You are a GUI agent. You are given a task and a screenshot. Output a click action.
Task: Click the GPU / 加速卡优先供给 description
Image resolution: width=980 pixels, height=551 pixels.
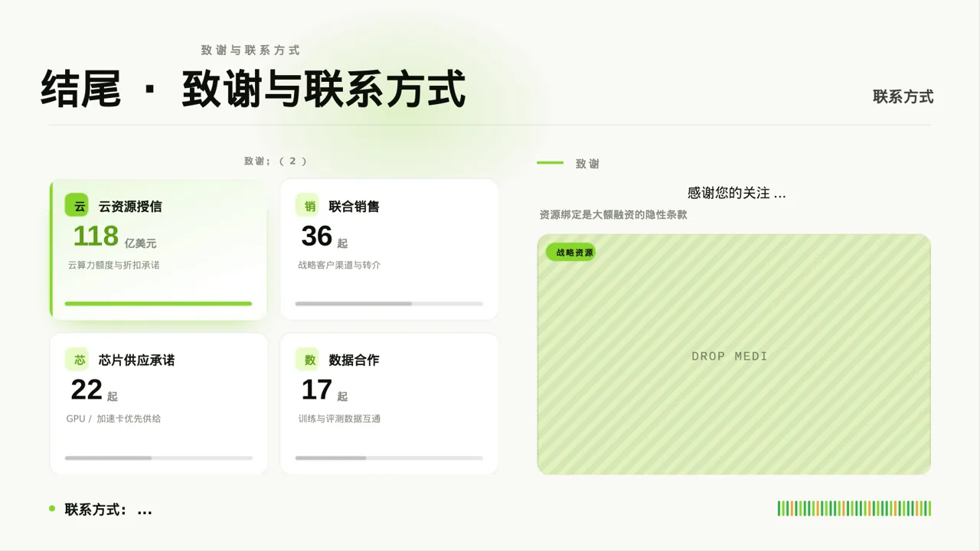113,419
